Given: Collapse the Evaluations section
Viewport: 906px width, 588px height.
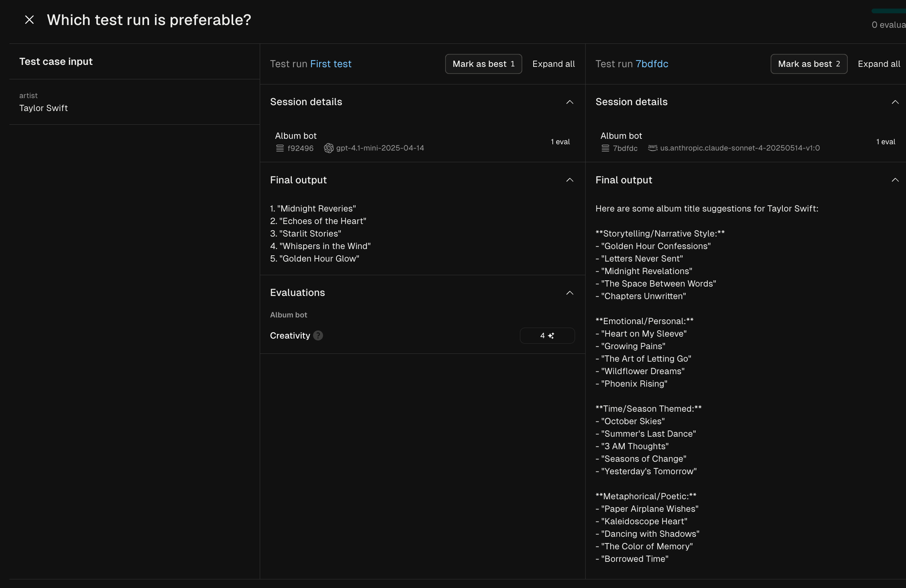Looking at the screenshot, I should [x=570, y=293].
